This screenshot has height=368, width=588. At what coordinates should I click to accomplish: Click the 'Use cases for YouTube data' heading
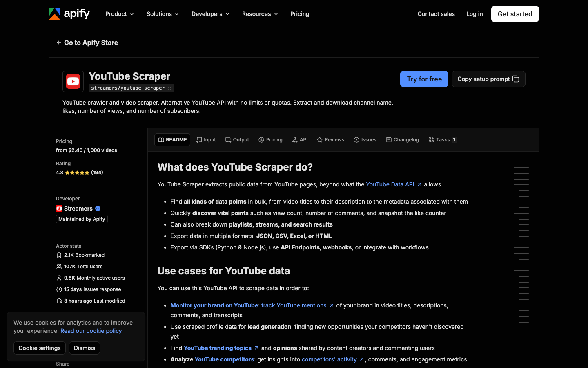(x=224, y=271)
